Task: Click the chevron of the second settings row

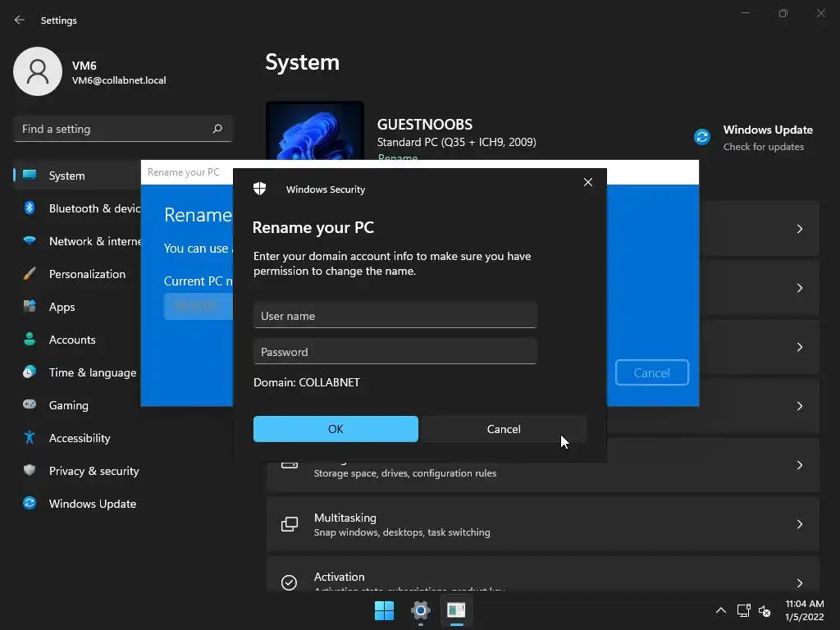Action: point(799,288)
